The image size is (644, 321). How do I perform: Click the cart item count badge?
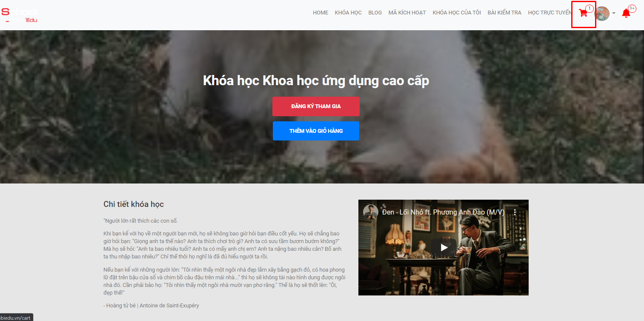point(590,9)
